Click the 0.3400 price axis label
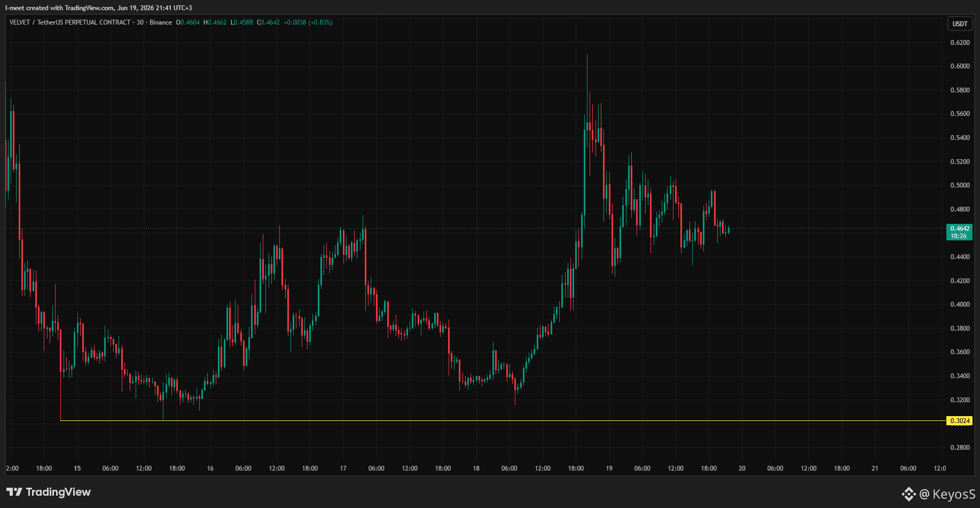The width and height of the screenshot is (980, 508). (960, 376)
